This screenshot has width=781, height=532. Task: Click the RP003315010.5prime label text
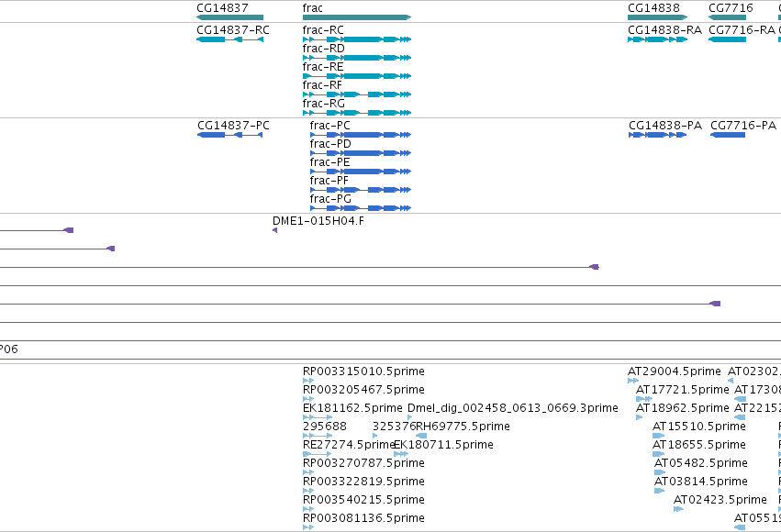pyautogui.click(x=363, y=371)
